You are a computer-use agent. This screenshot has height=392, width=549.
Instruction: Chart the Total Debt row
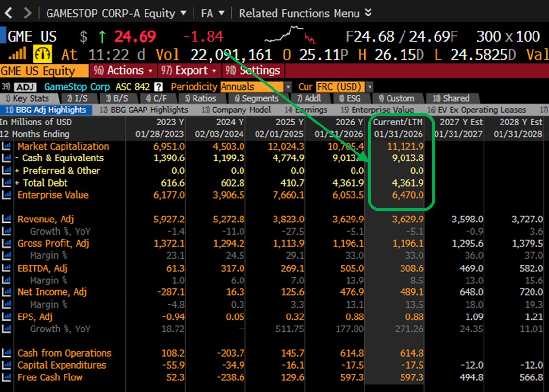(x=6, y=183)
